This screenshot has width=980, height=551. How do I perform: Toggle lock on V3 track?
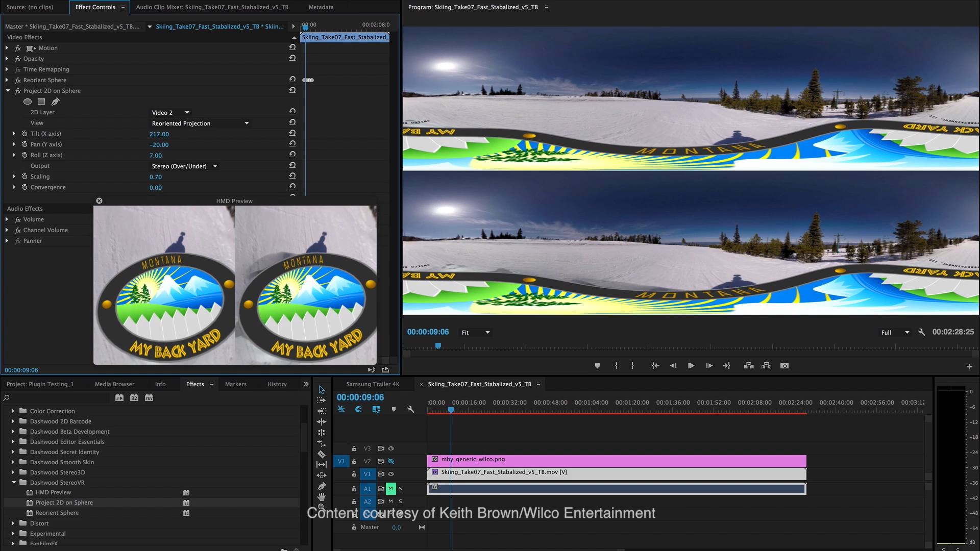coord(354,448)
